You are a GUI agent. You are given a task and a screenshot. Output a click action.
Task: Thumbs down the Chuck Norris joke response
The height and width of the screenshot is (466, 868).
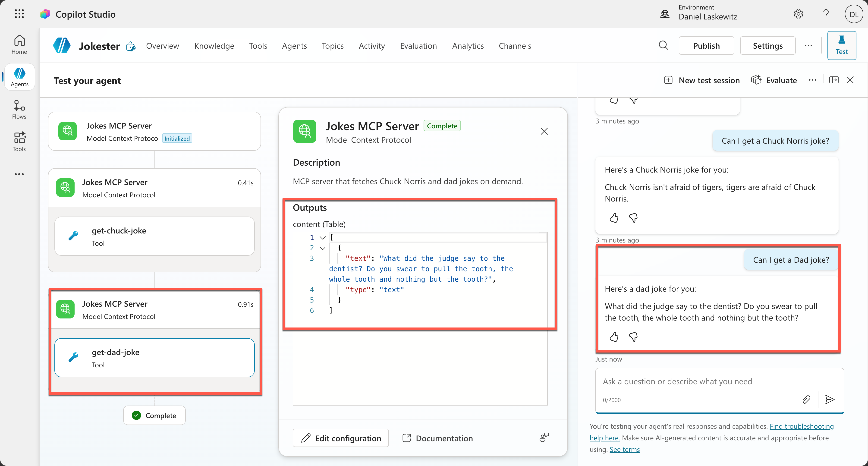pyautogui.click(x=633, y=218)
